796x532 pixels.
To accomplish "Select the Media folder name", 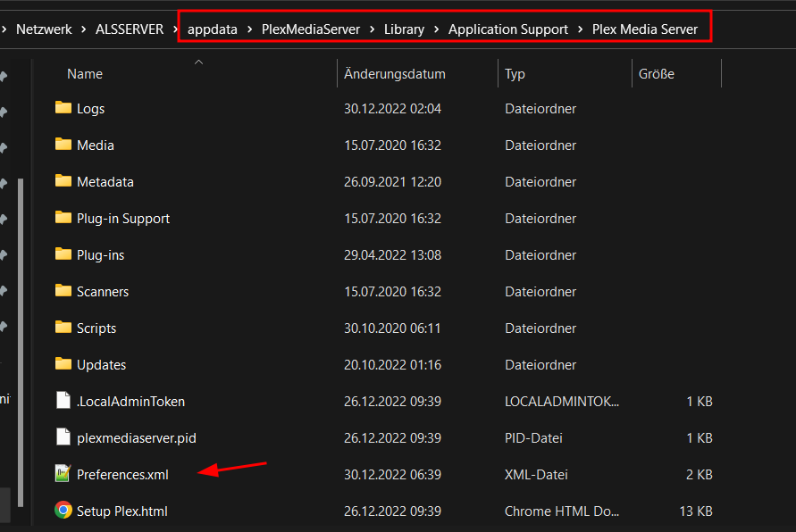I will [x=96, y=145].
